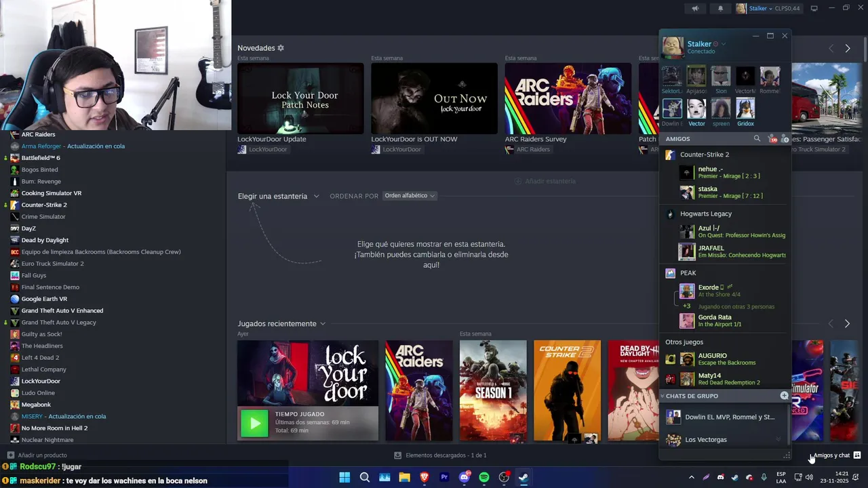The image size is (868, 488).
Task: Go to next recently played page arrow
Action: [x=847, y=324]
